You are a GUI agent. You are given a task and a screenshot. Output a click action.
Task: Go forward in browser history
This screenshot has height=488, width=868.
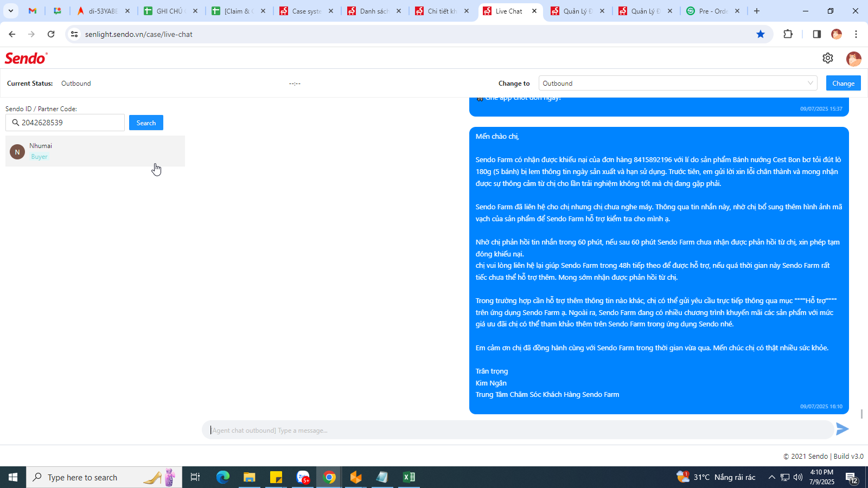(31, 34)
